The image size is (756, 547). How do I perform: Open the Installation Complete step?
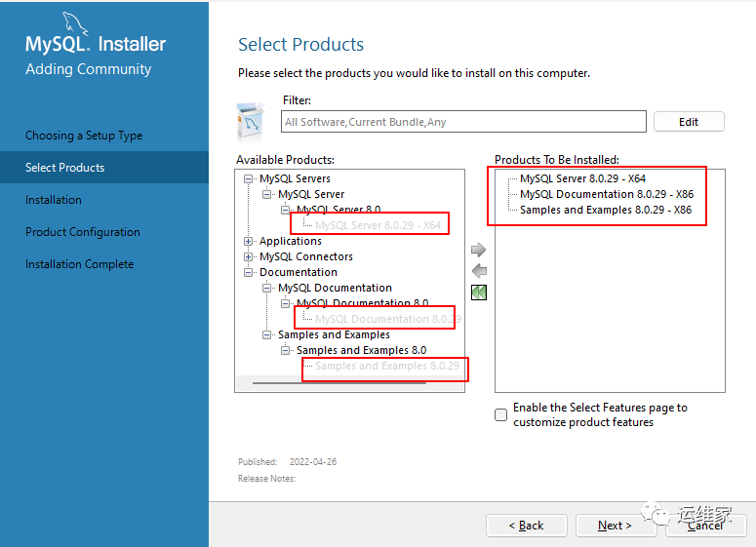pos(80,264)
